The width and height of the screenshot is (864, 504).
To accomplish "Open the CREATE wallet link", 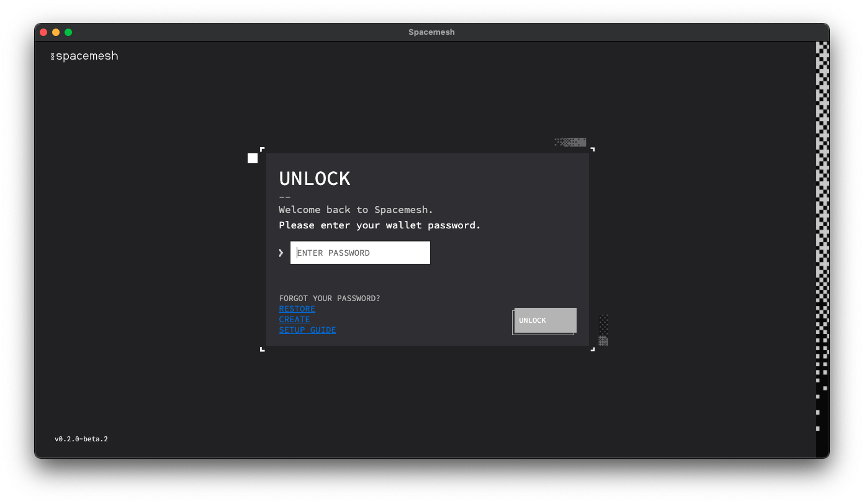I will [x=294, y=320].
